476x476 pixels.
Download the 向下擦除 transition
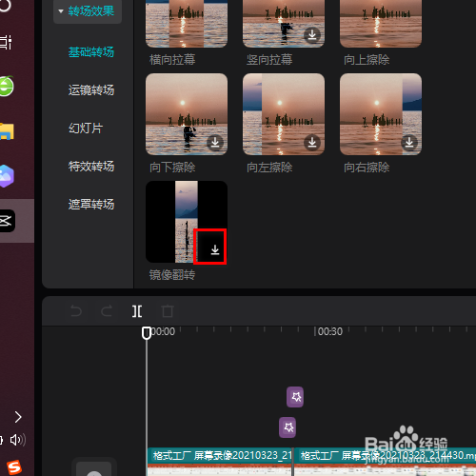point(215,143)
